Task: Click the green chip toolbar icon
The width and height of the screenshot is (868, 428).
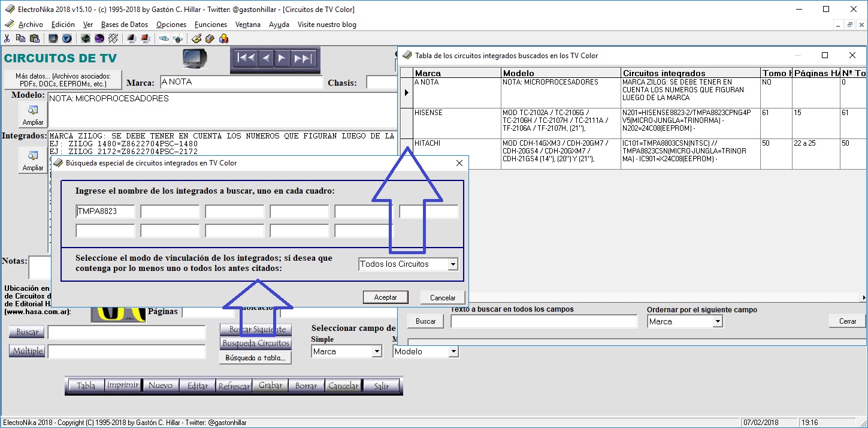Action: 86,38
